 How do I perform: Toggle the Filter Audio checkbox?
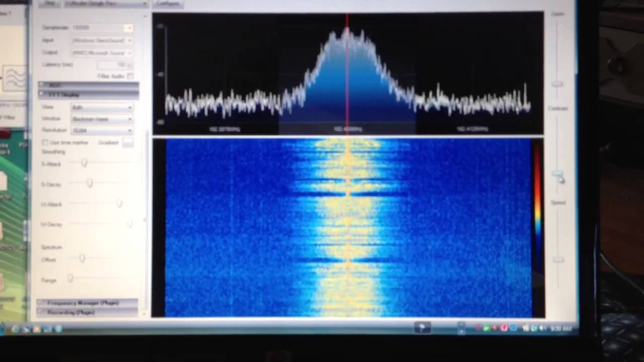(130, 76)
